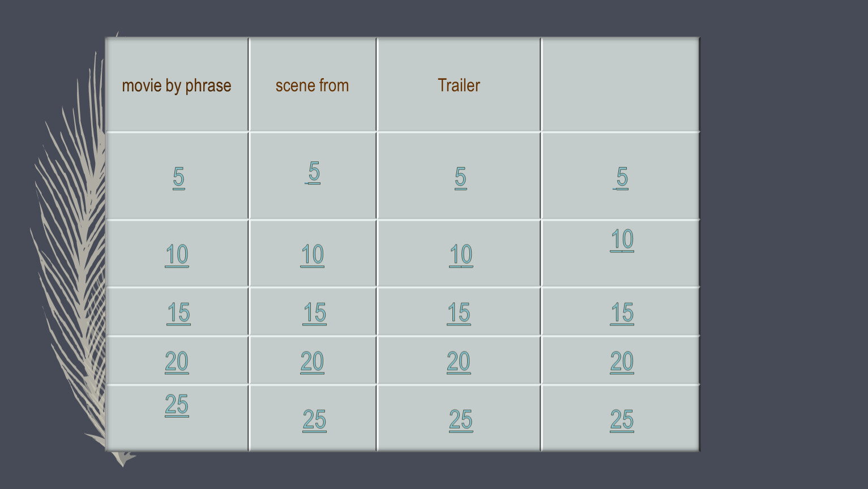The height and width of the screenshot is (489, 868).
Task: Click the 15-point 'movie by phrase' link
Action: pos(178,313)
